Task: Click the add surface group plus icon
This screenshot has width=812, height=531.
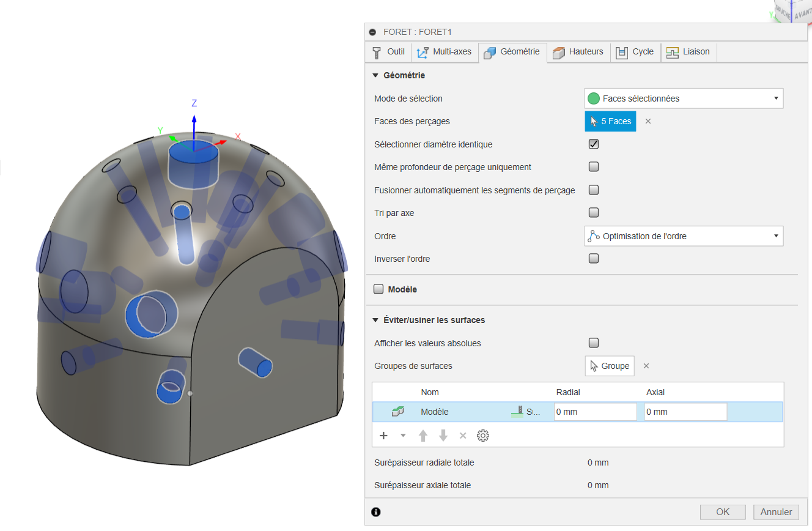Action: click(384, 436)
